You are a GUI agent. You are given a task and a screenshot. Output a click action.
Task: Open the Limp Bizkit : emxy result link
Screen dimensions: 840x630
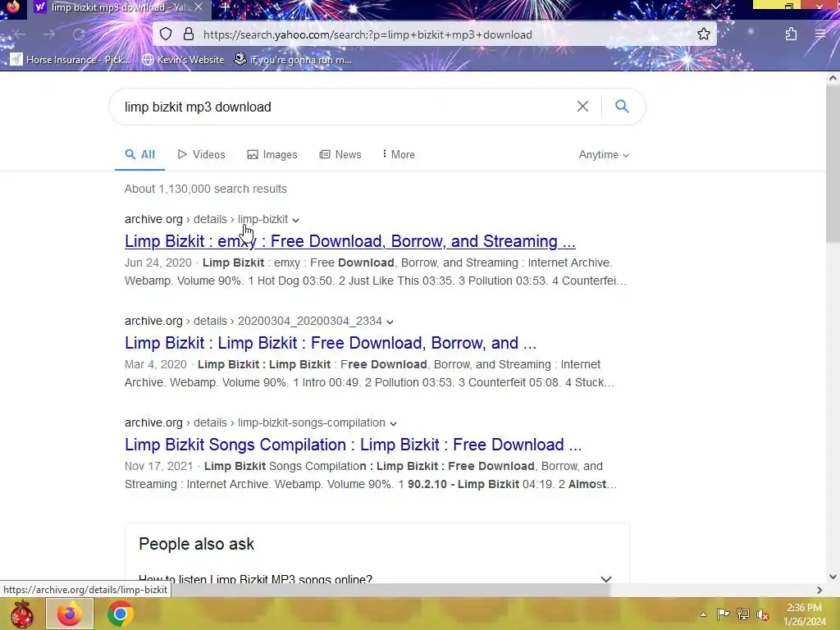pyautogui.click(x=349, y=241)
